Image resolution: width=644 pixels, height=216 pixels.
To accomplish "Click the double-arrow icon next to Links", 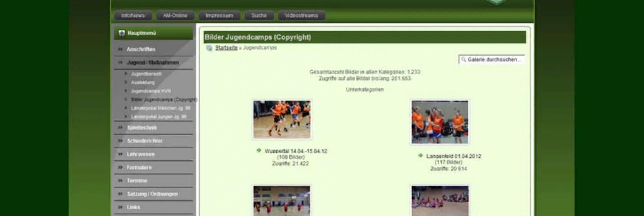I will pos(120,207).
